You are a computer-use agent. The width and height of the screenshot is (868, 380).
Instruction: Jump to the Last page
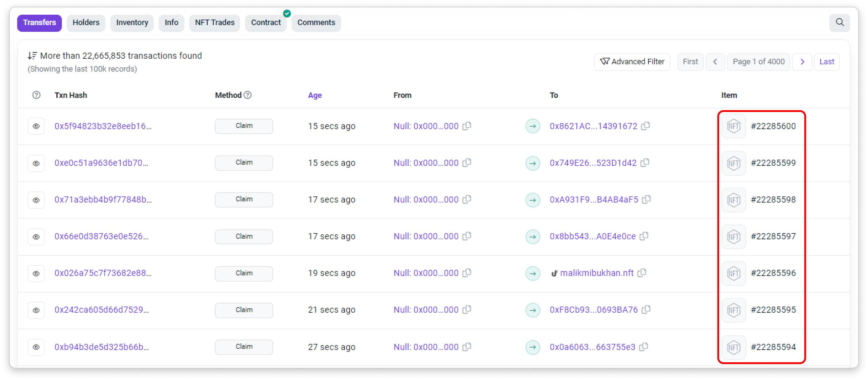click(x=827, y=62)
